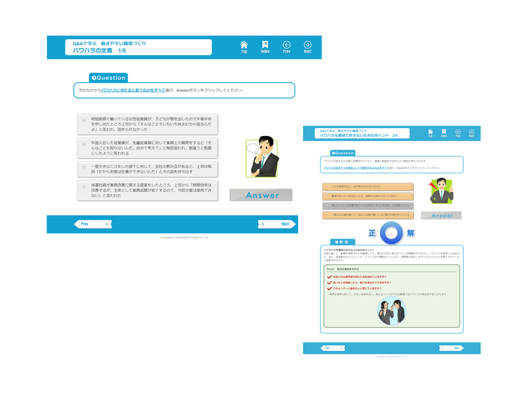Viewport: 532px width, 399px height.
Task: Click the Point1 相互支援関係を作る heading
Action: click(342, 269)
